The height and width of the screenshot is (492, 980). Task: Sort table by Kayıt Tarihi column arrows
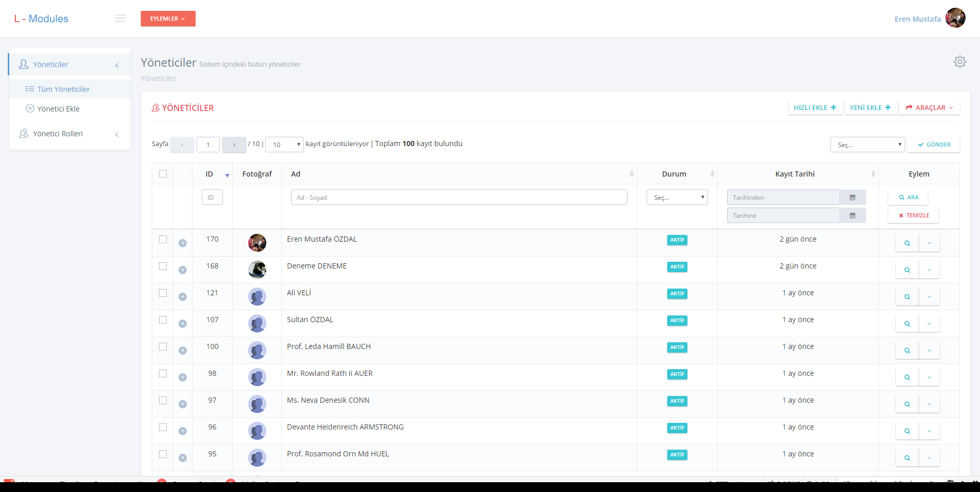tap(873, 174)
